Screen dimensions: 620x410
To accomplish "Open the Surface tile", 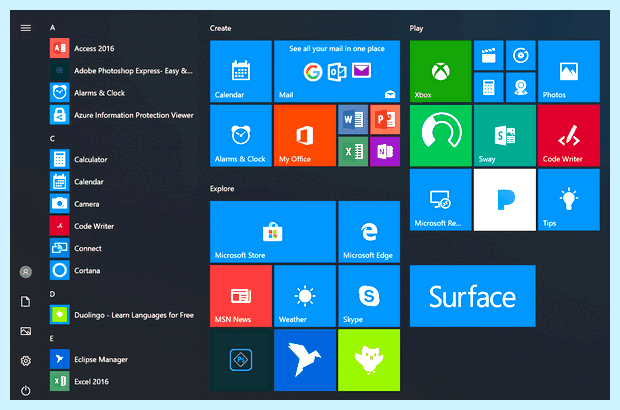I will [x=473, y=296].
